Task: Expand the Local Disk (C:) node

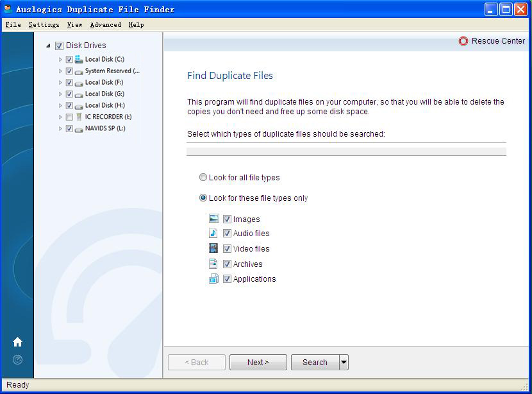Action: click(x=60, y=60)
